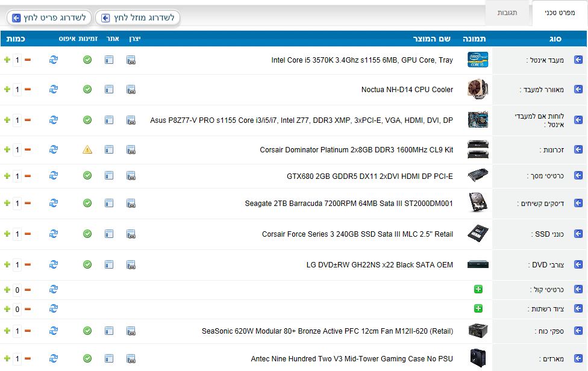Expand the דיסקים קשיחים category arrow
The image size is (588, 371).
(x=578, y=203)
